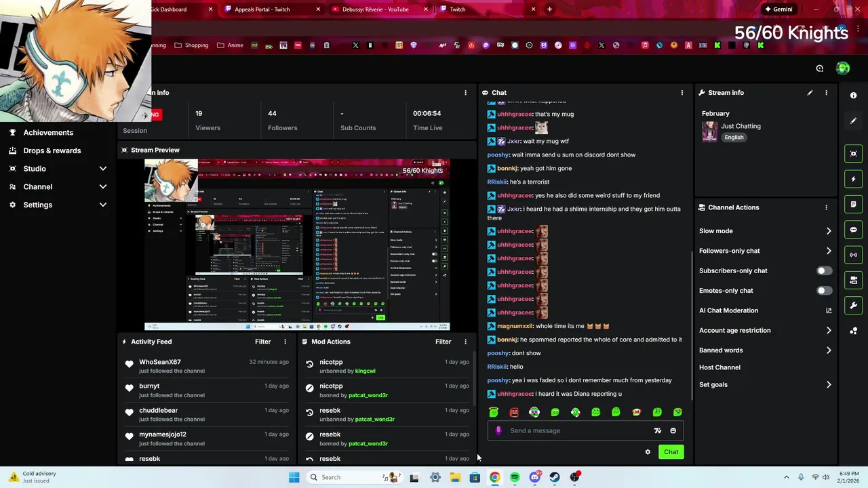868x488 pixels.
Task: Click the Stream Preview video thumbnail
Action: tap(297, 245)
